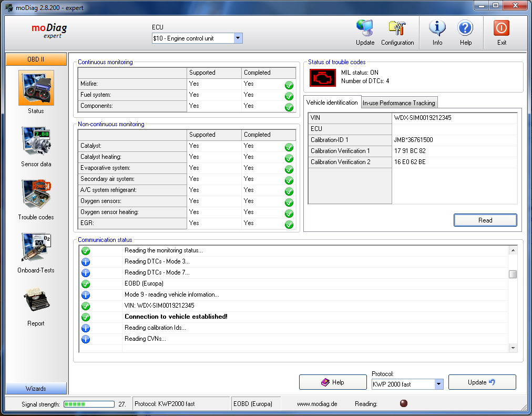Open the Wizards sidebar section
The width and height of the screenshot is (532, 416).
(x=36, y=389)
